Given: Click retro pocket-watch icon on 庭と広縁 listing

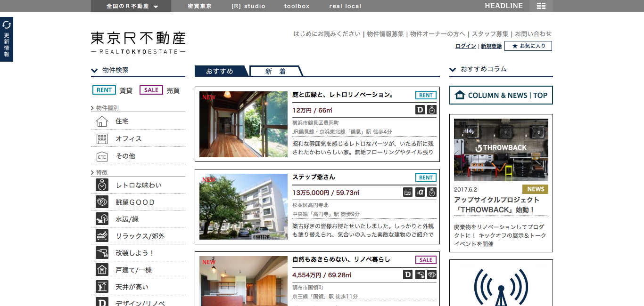Looking at the screenshot, I should (432, 110).
